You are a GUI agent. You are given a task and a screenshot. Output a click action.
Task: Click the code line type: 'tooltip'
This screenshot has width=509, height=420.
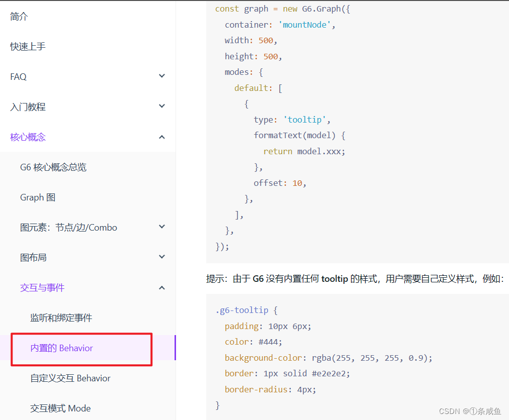pos(292,120)
